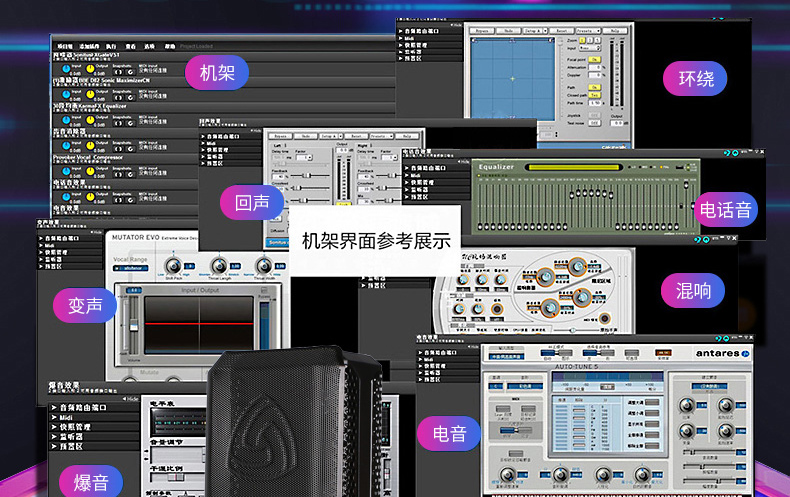Click the Shift Pitch knob in Mutator EVO
This screenshot has height=497, width=790.
173,265
